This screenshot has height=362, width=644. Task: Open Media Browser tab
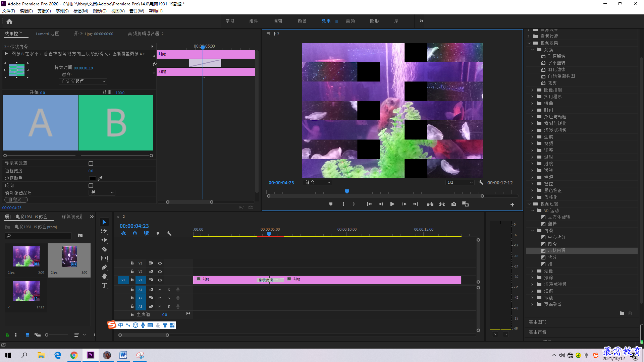[x=72, y=217]
